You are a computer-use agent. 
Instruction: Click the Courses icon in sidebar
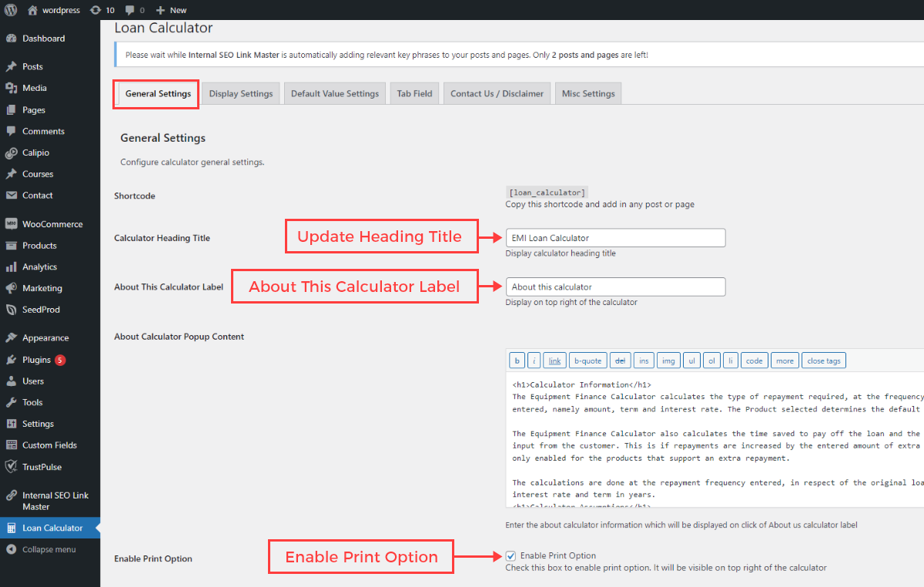11,174
